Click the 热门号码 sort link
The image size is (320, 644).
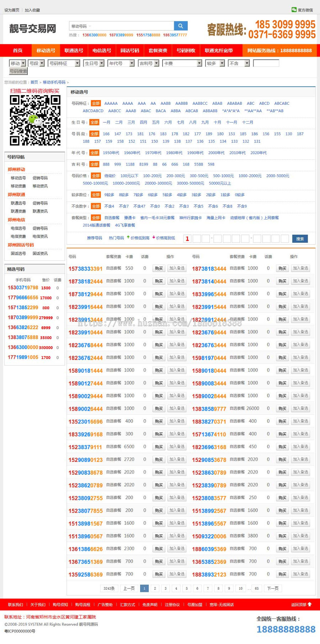[116, 238]
